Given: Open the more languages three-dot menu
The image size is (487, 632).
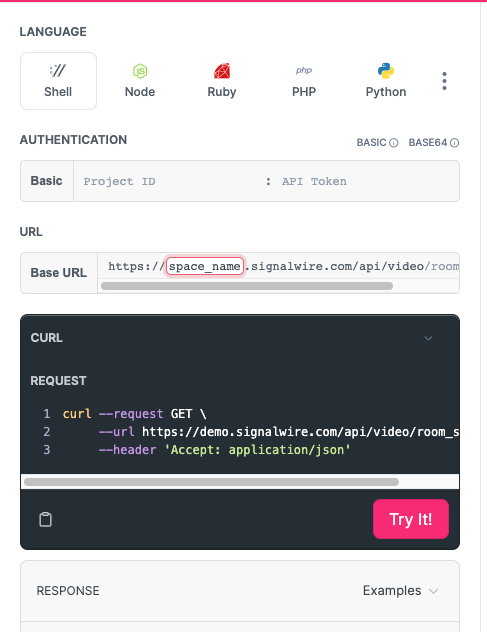Looking at the screenshot, I should pyautogui.click(x=444, y=81).
